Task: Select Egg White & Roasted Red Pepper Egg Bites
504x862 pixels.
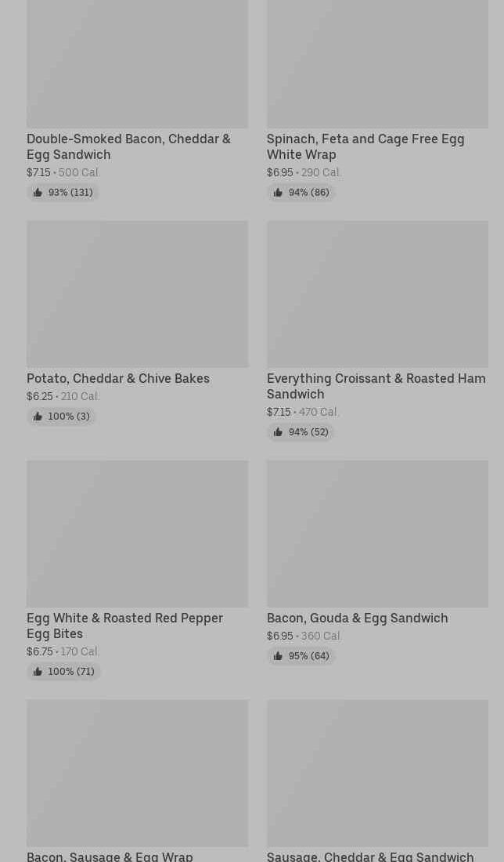Action: (x=124, y=626)
